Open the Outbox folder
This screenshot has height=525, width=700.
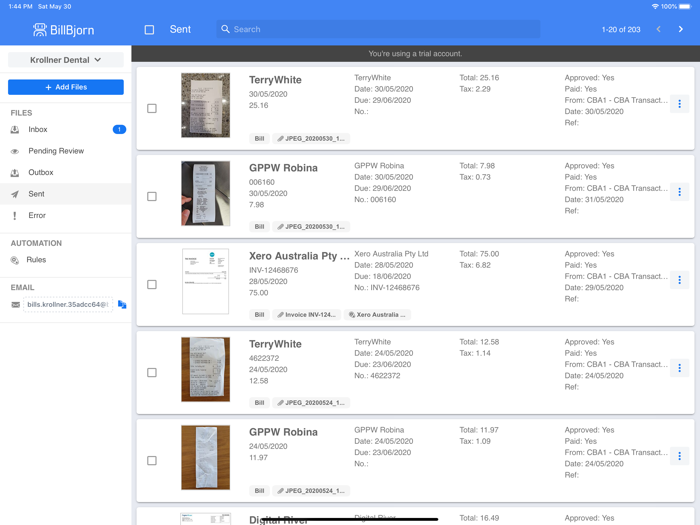66,172
